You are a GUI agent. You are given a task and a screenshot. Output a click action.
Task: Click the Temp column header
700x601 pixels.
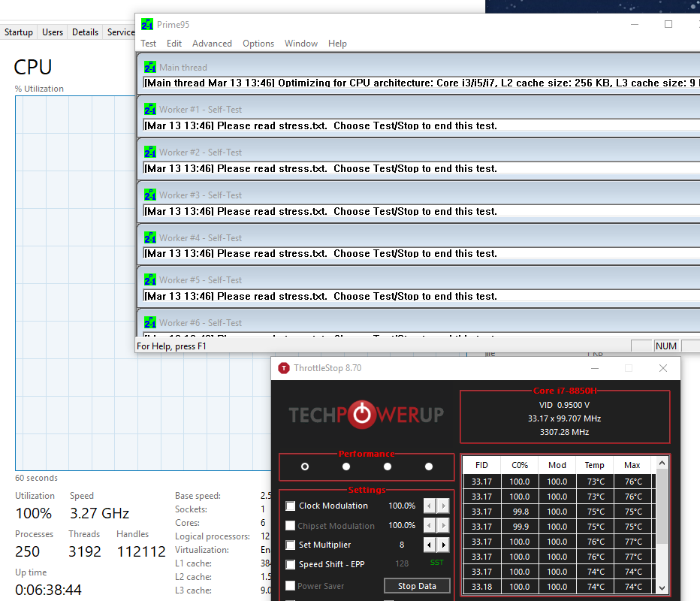click(595, 465)
